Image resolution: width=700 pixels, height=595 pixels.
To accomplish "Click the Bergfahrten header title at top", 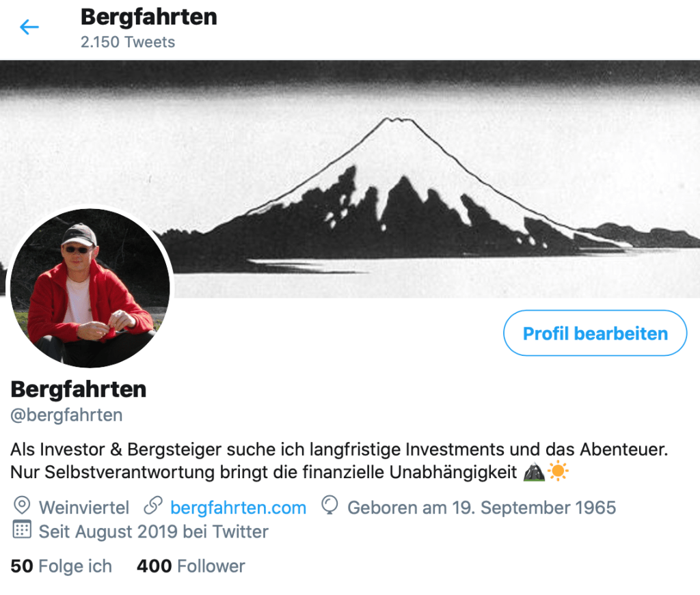I will point(148,18).
